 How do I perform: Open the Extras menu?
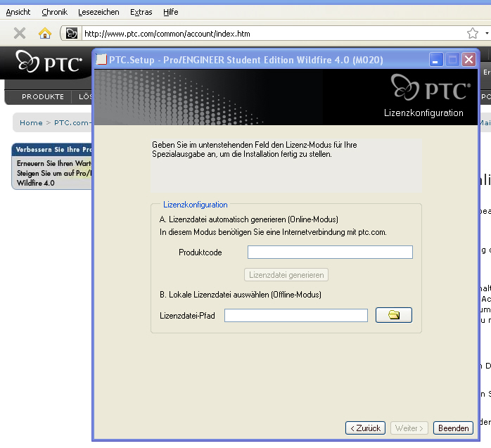141,12
